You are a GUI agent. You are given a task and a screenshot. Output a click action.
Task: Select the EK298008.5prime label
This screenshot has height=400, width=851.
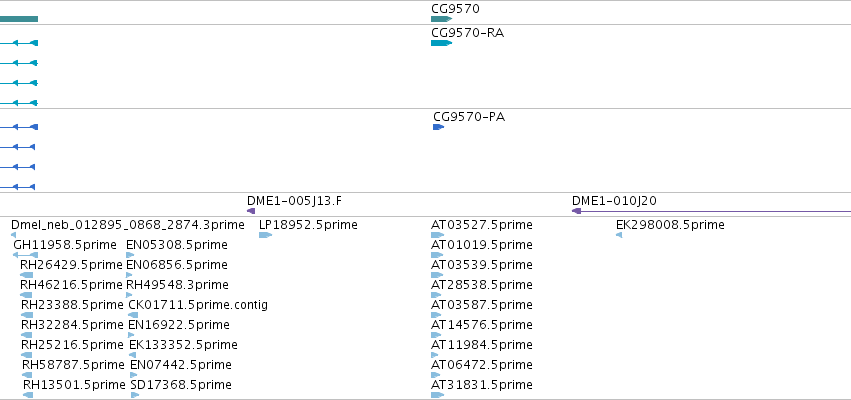(x=670, y=225)
